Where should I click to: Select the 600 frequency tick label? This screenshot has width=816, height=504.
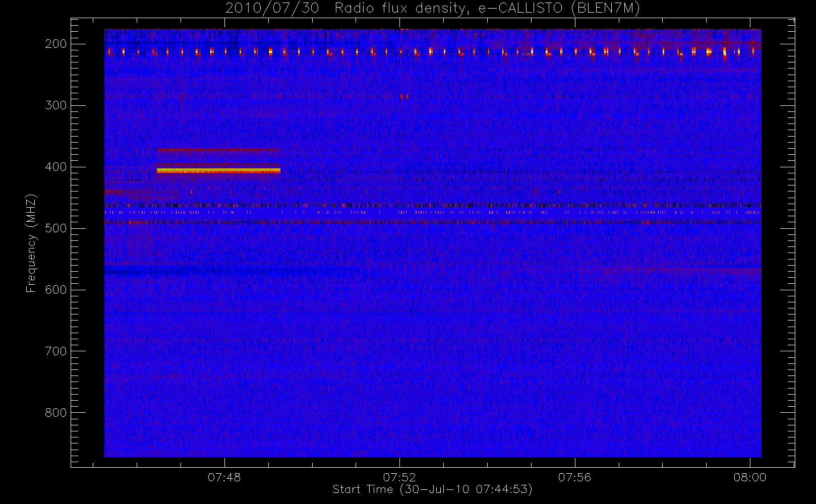(x=56, y=290)
